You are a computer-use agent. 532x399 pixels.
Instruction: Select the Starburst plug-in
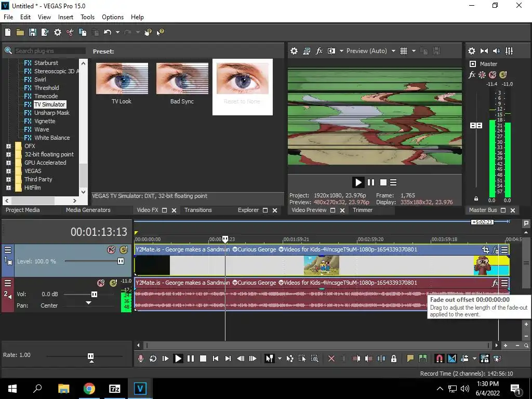click(46, 63)
